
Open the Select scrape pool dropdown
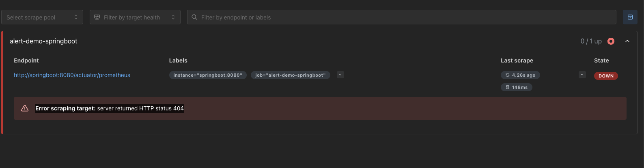click(42, 17)
